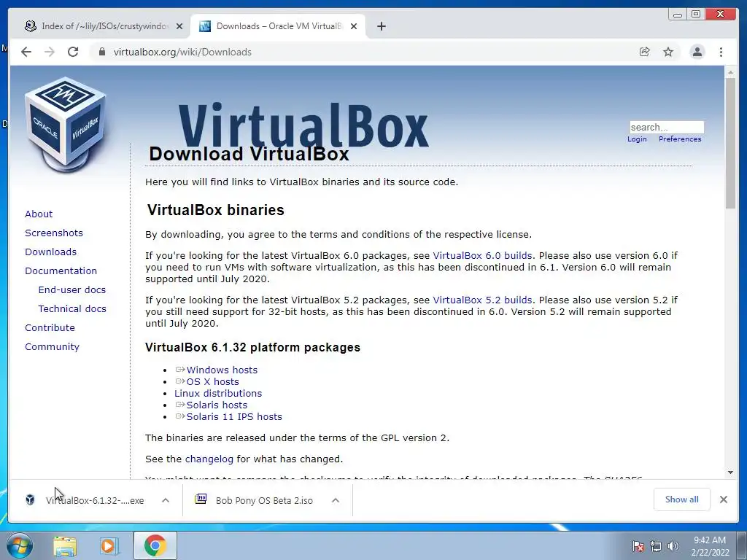Click the Chrome taskbar icon

[x=155, y=545]
